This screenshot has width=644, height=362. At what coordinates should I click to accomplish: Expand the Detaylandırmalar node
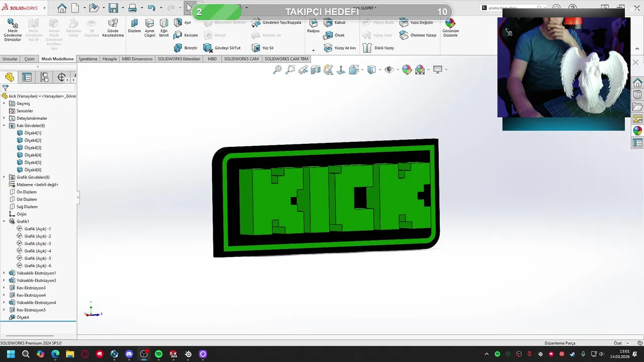4,118
